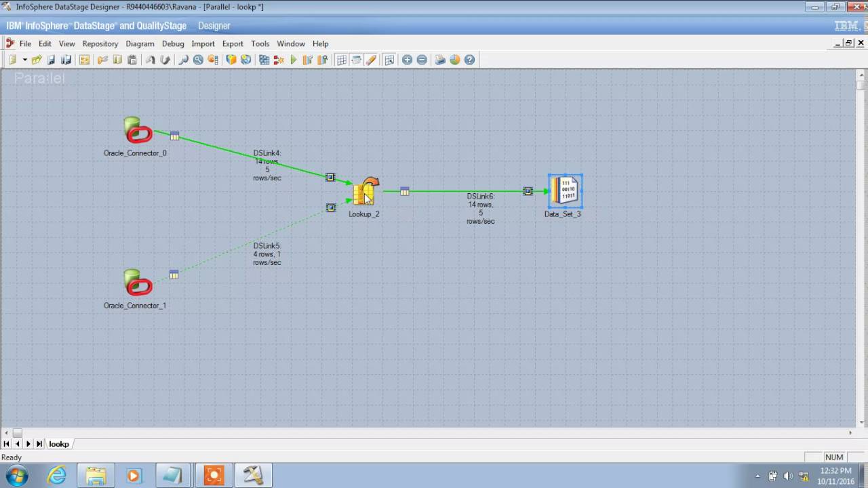Go to next tab with navigation arrow
The height and width of the screenshot is (488, 868).
(x=28, y=444)
